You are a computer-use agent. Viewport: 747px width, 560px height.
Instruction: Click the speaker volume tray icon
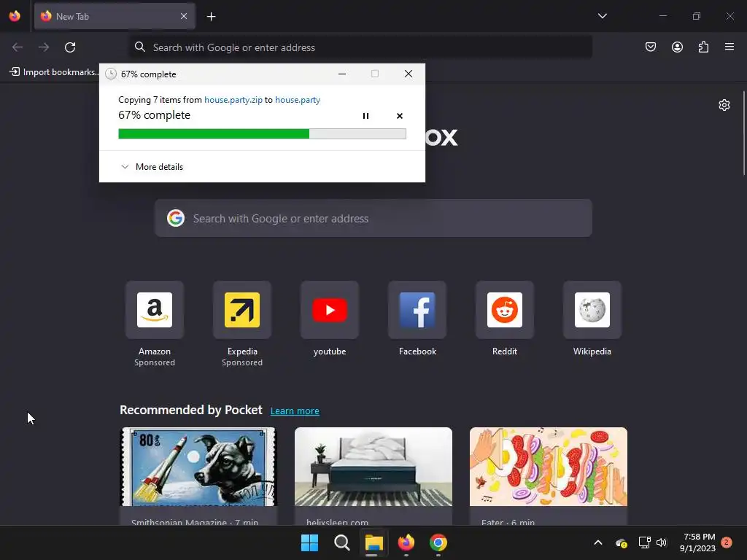click(661, 542)
